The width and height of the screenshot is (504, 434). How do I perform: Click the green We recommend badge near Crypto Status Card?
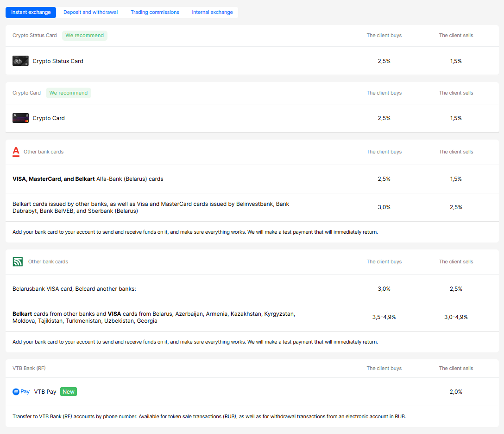pos(84,35)
